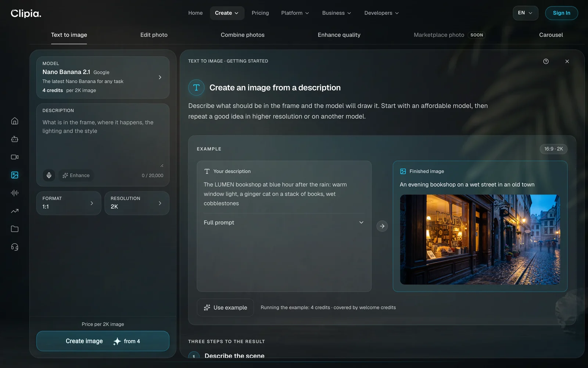This screenshot has width=588, height=368.
Task: Click the Enhance description button
Action: click(x=76, y=176)
